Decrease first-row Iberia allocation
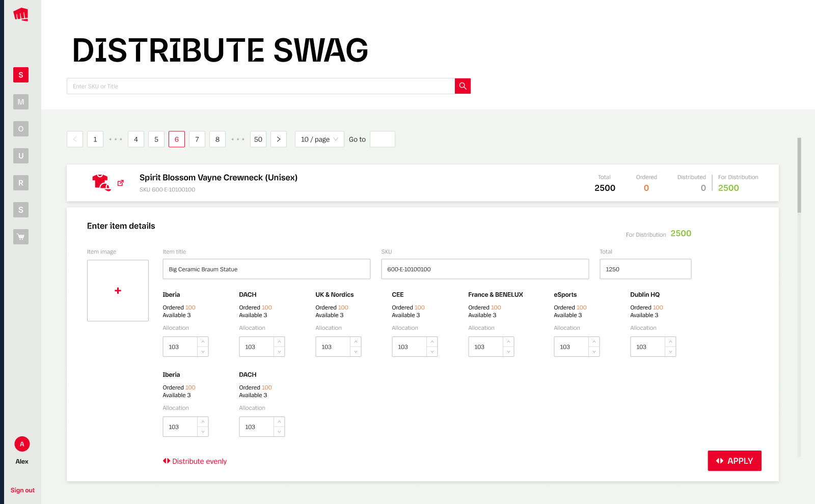This screenshot has height=504, width=815. point(203,352)
